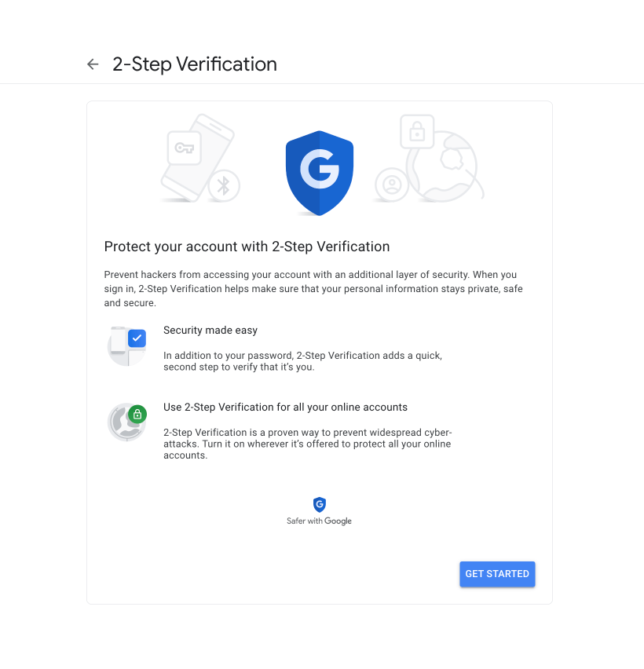This screenshot has width=644, height=669.
Task: Click the white card panel containing the content
Action: pos(320,353)
